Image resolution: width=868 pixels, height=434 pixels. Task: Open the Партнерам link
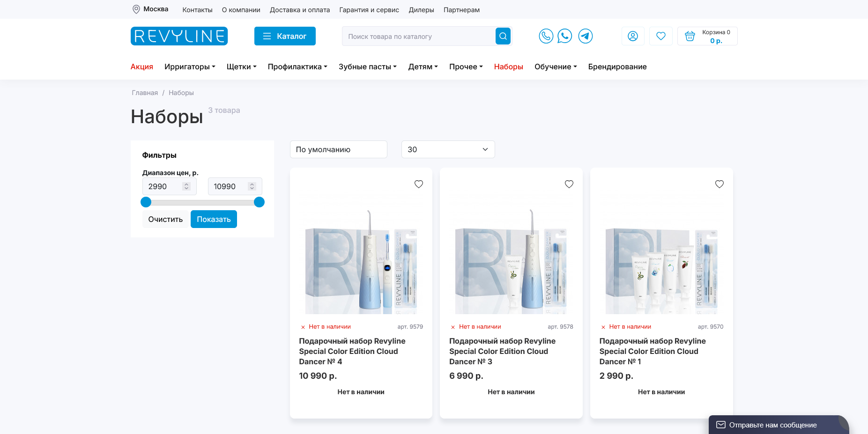click(461, 10)
